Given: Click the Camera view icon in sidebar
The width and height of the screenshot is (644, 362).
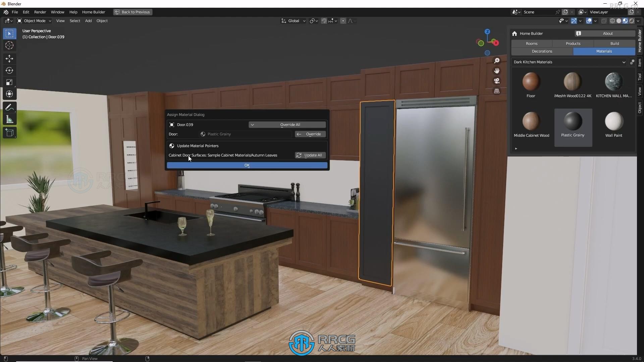Looking at the screenshot, I should [x=496, y=81].
